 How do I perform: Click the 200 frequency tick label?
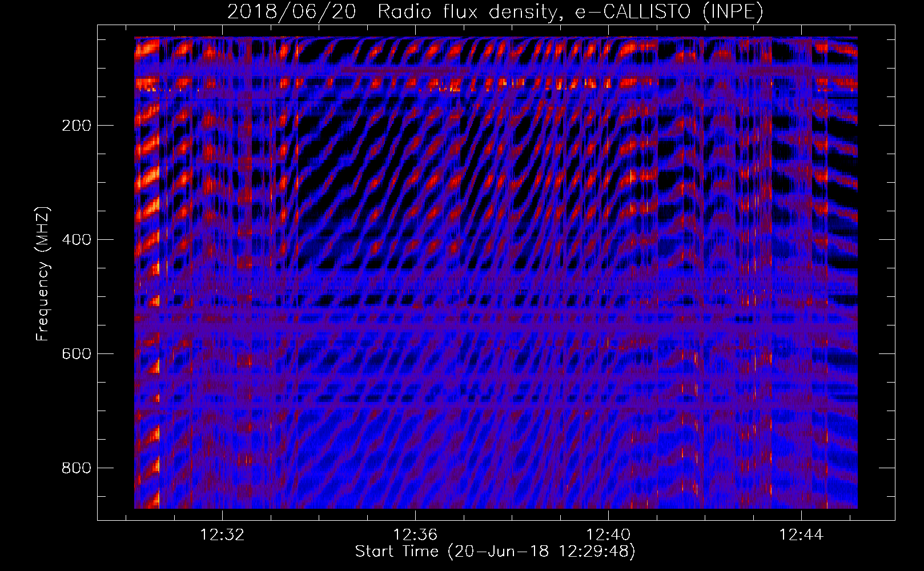click(76, 126)
